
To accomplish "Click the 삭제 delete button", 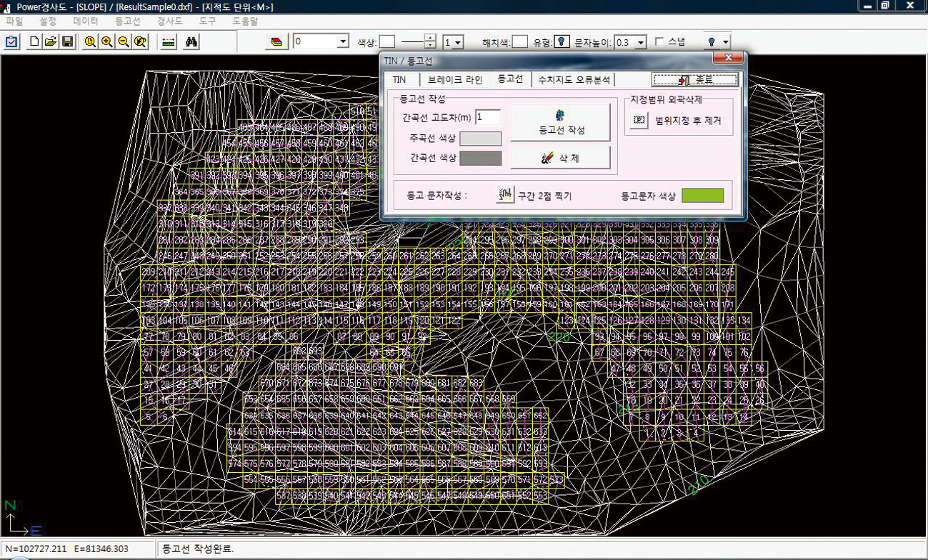I will [560, 158].
